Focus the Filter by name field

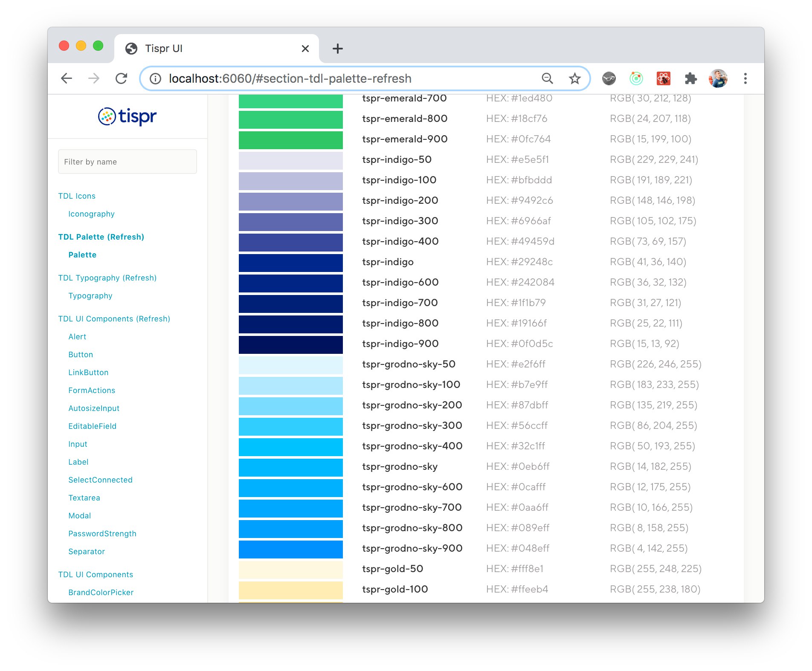(x=127, y=162)
